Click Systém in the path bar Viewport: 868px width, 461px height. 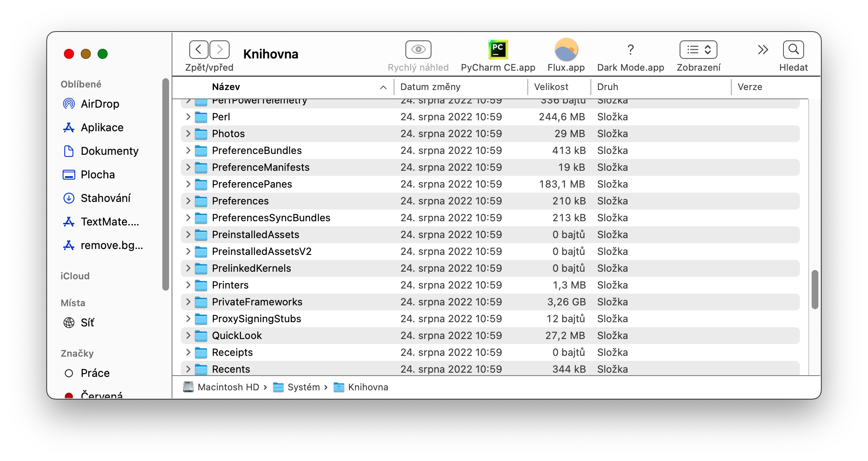(303, 387)
